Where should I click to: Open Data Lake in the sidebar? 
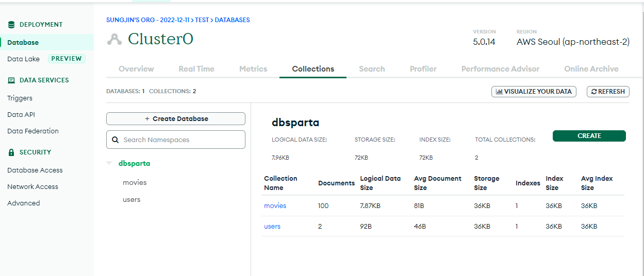point(23,59)
